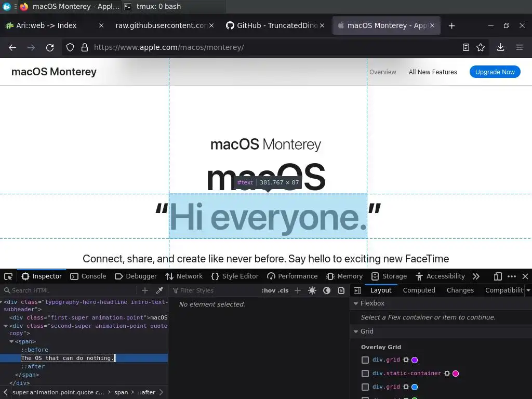Screen dimensions: 532x399
Task: Enable overlay for blue div.grid
Action: pos(365,387)
